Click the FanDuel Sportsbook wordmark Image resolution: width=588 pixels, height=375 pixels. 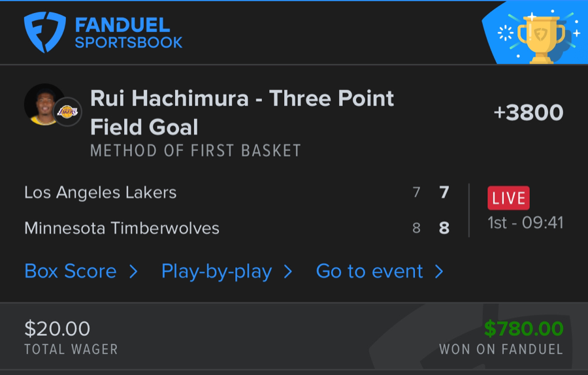coord(128,34)
